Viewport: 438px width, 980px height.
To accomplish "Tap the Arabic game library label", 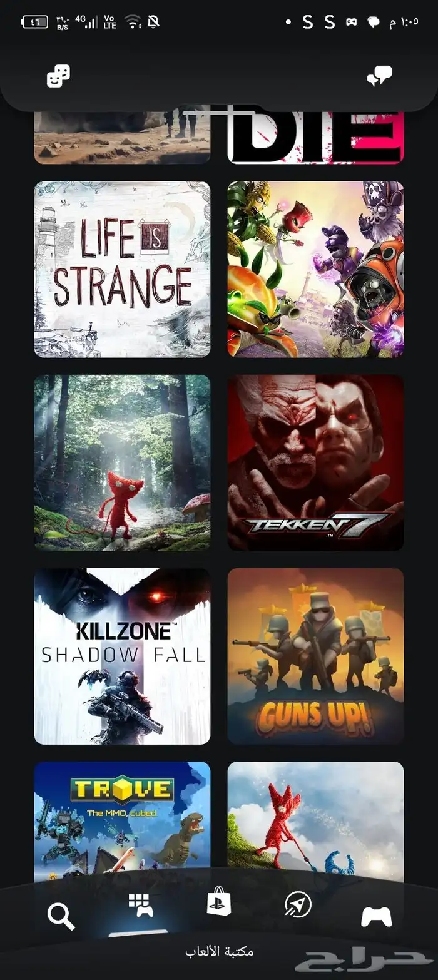I will pyautogui.click(x=219, y=951).
